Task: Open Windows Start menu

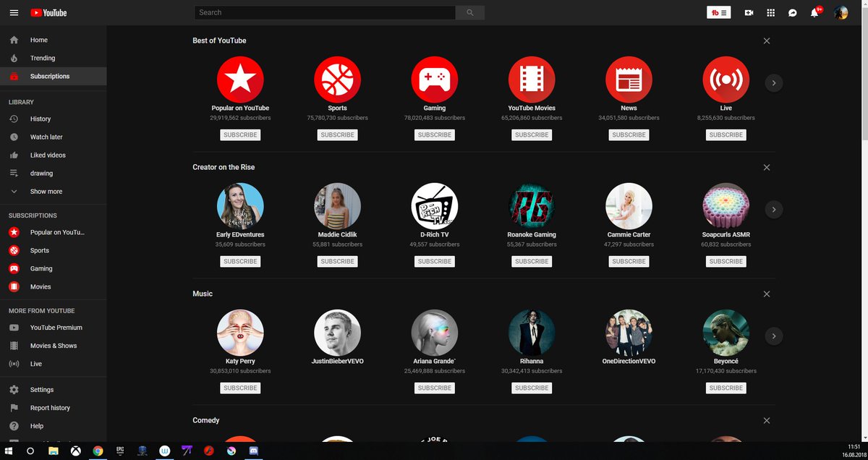Action: pos(9,451)
